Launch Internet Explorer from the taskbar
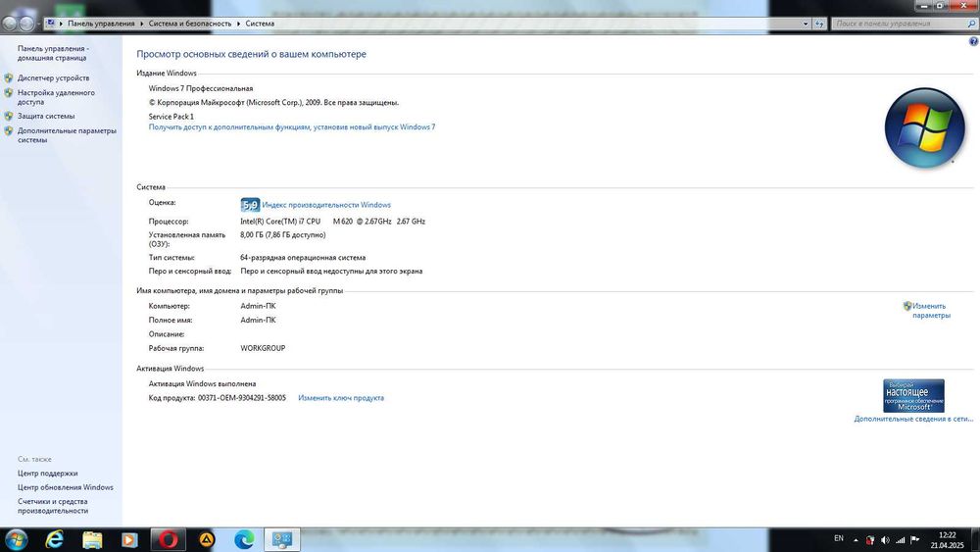Screen dimensions: 980x552 click(x=55, y=539)
